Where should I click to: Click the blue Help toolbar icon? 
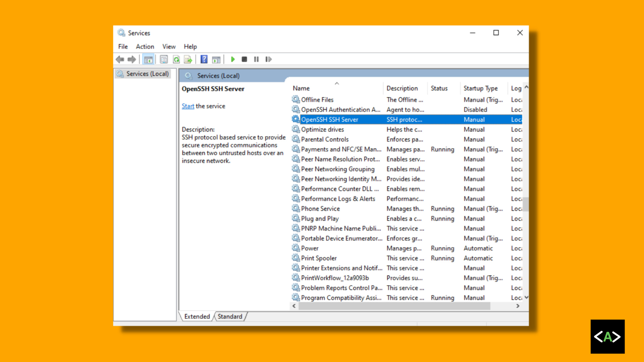pyautogui.click(x=204, y=59)
